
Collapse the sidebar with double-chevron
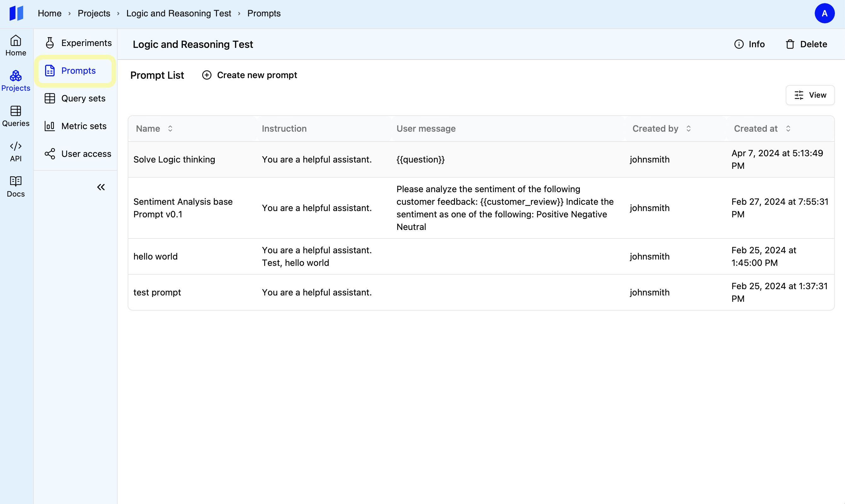[x=101, y=187]
